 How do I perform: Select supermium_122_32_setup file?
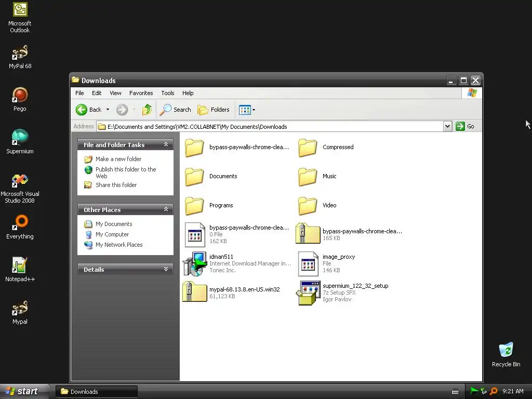(x=342, y=292)
